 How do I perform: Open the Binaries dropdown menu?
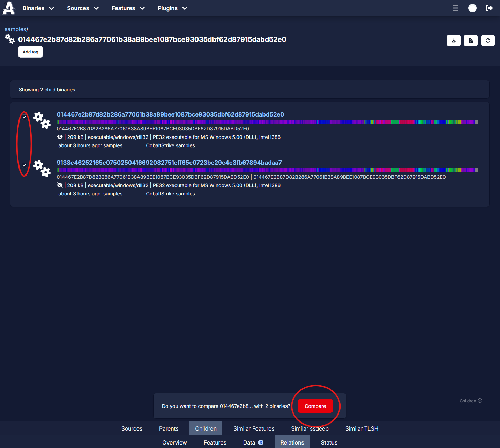tap(38, 8)
